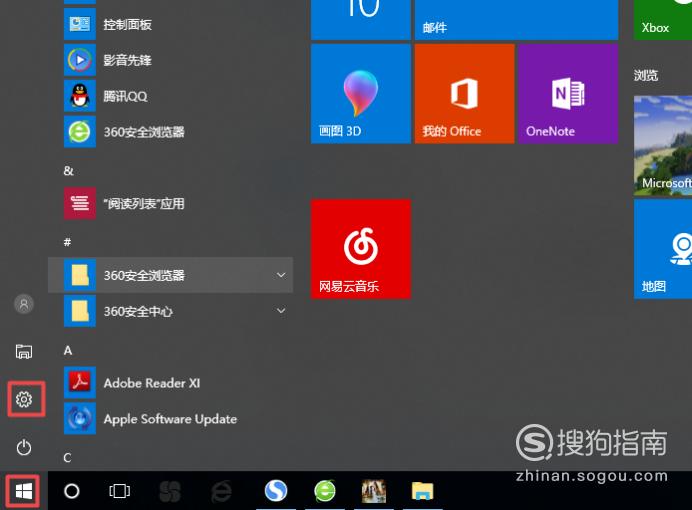Open the 邮件 tile

coord(516,20)
